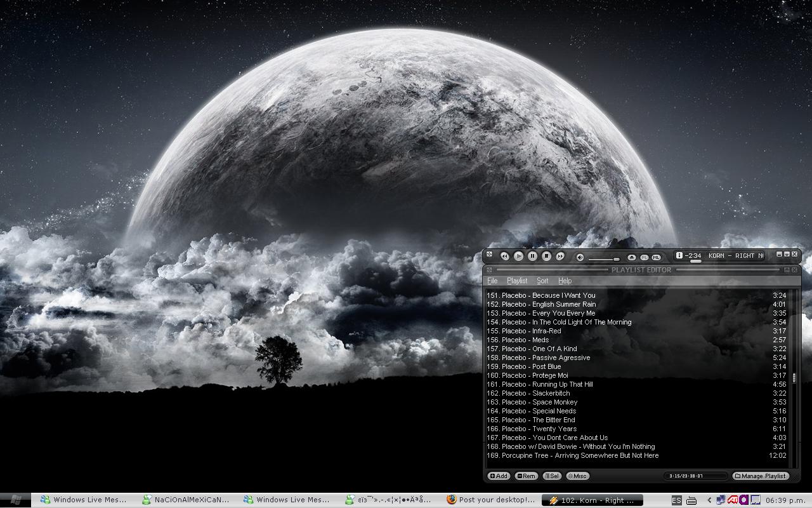The image size is (812, 508).
Task: Click the Rem remove button
Action: pyautogui.click(x=526, y=476)
